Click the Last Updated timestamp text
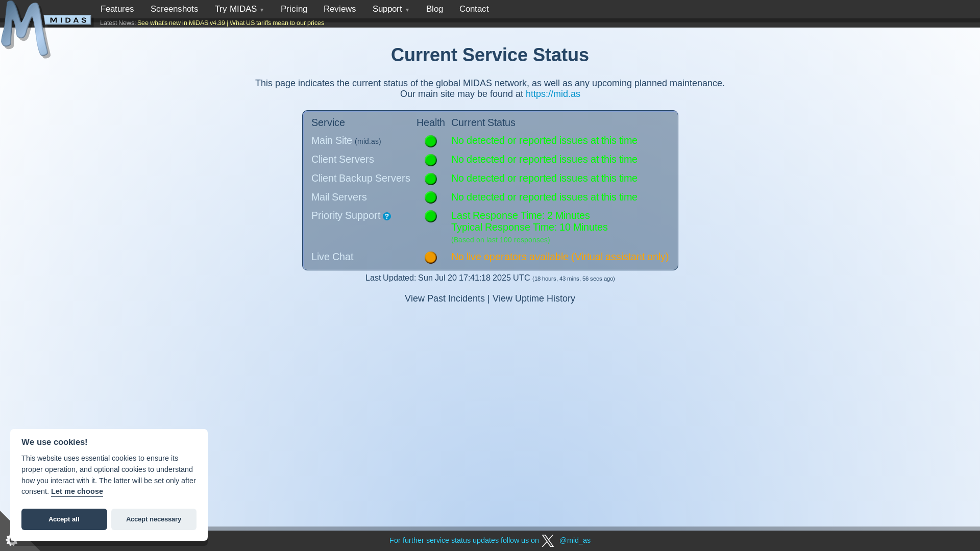The width and height of the screenshot is (980, 551). 489,278
